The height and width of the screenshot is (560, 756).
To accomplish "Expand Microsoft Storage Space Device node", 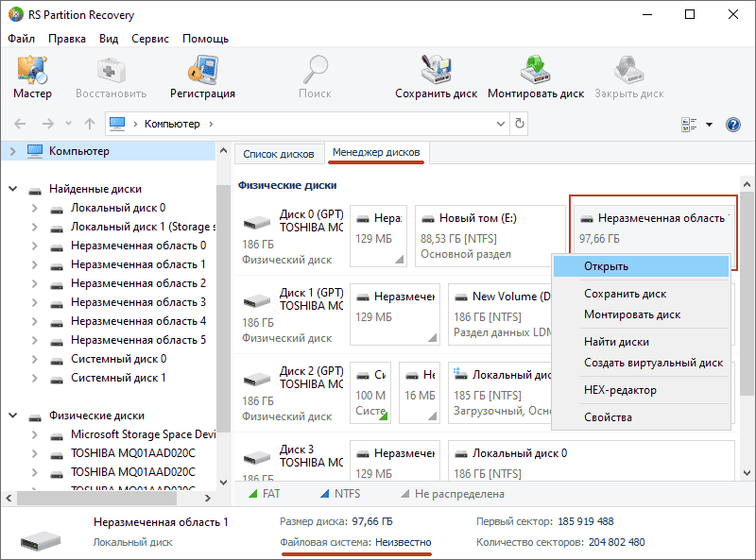I will (x=34, y=434).
